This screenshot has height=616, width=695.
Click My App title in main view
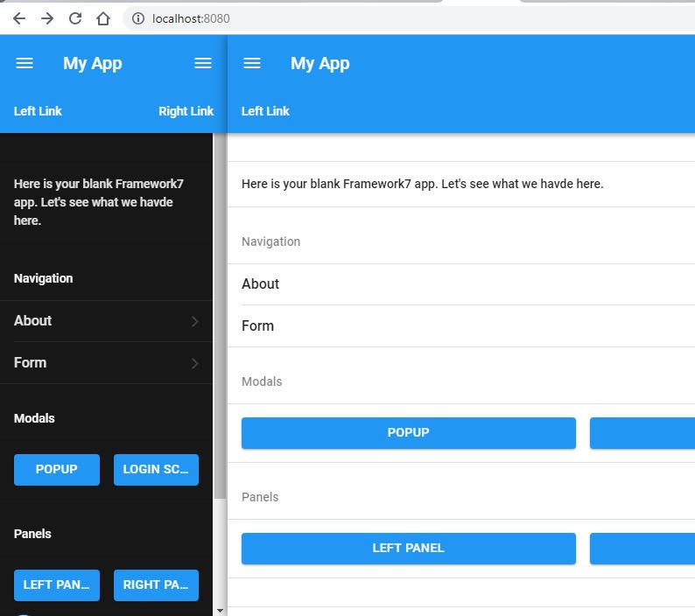pyautogui.click(x=320, y=63)
